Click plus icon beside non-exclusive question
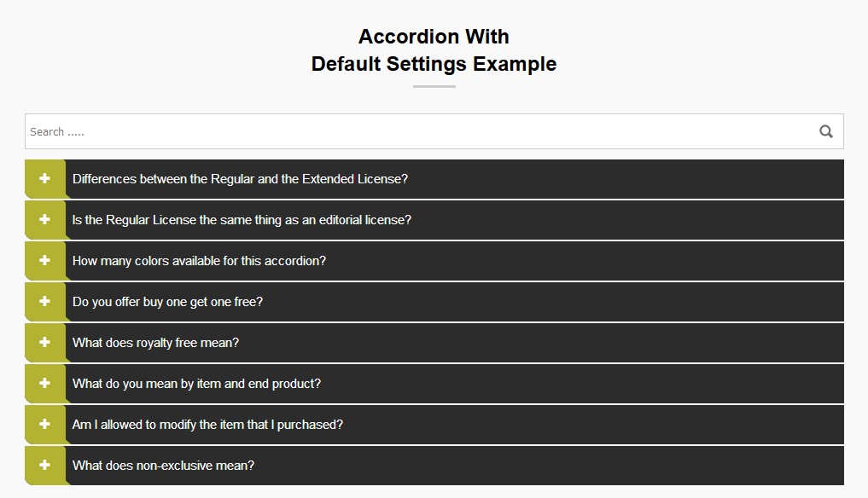The image size is (868, 498). pyautogui.click(x=44, y=465)
